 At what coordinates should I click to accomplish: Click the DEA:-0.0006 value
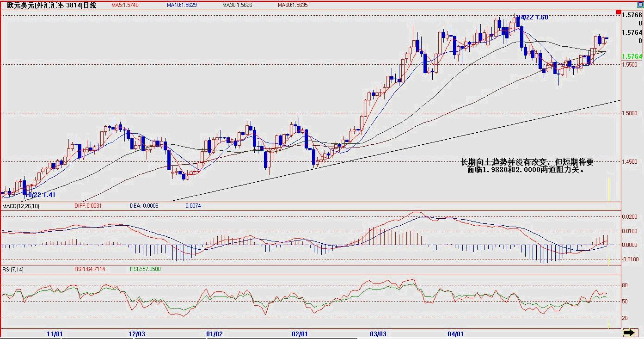tap(144, 206)
